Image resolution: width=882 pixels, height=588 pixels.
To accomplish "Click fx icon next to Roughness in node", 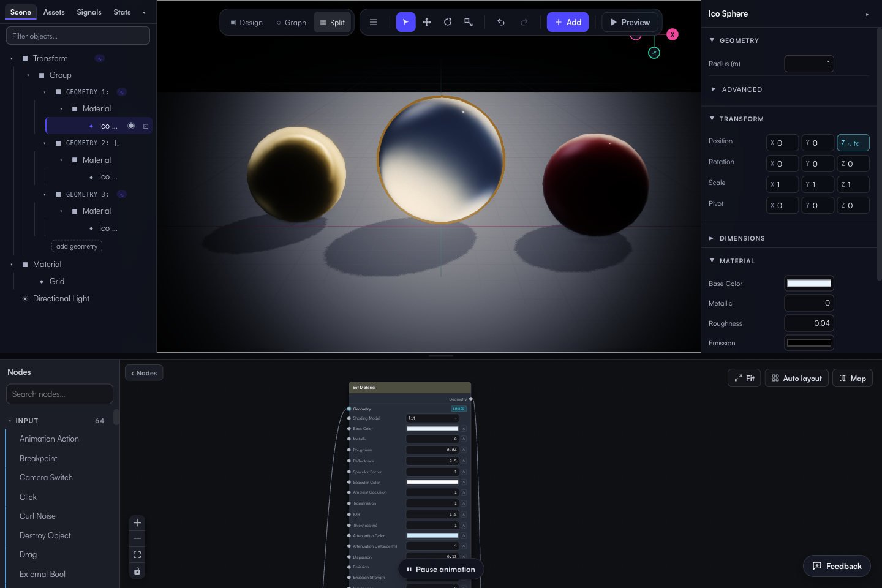I will [x=464, y=450].
